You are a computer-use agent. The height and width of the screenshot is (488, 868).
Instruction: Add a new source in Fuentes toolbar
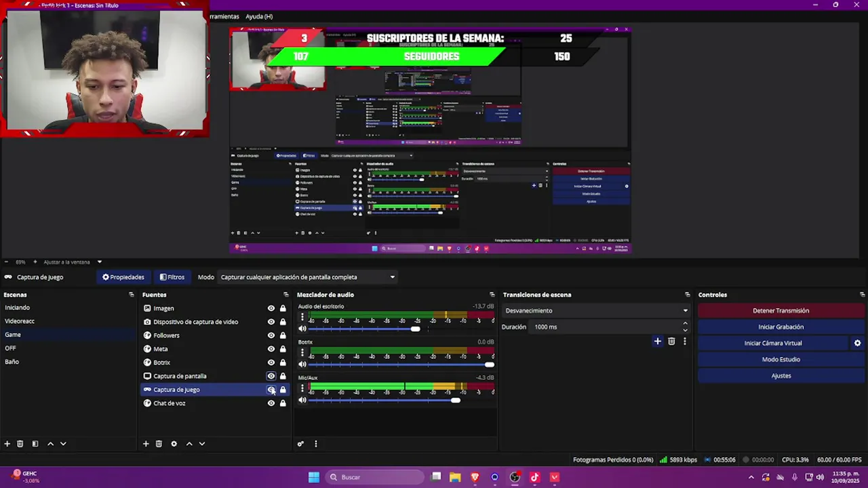[146, 444]
